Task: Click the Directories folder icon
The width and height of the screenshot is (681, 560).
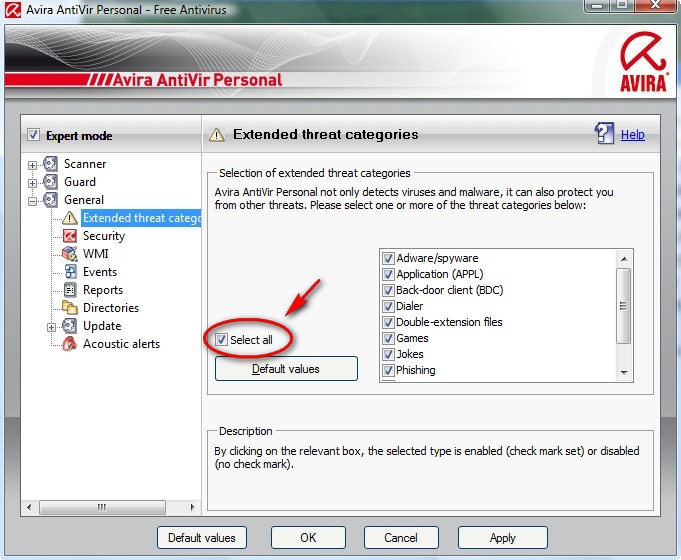Action: (x=69, y=307)
